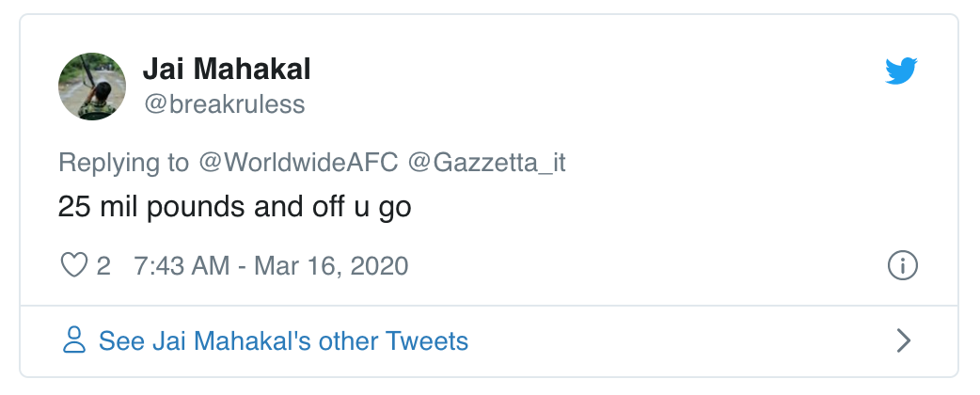Viewport: 980px width, 395px height.
Task: Open the tweet info icon
Action: [902, 266]
